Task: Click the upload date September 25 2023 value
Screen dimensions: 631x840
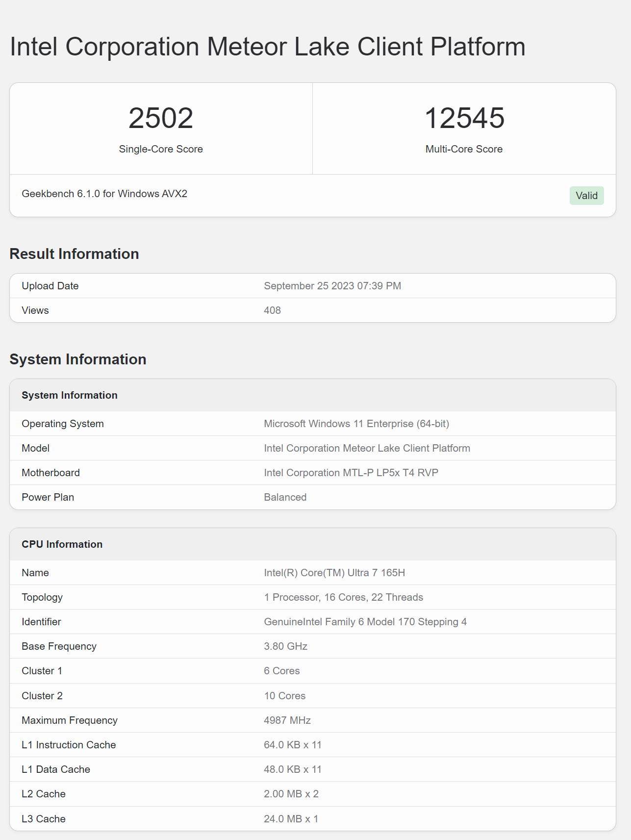Action: click(332, 286)
